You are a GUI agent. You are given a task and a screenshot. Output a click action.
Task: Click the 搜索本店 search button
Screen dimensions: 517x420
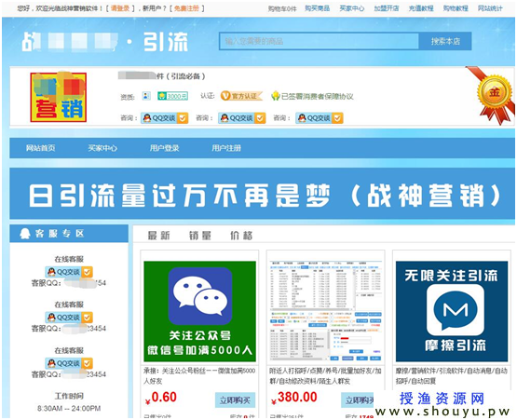click(x=445, y=41)
